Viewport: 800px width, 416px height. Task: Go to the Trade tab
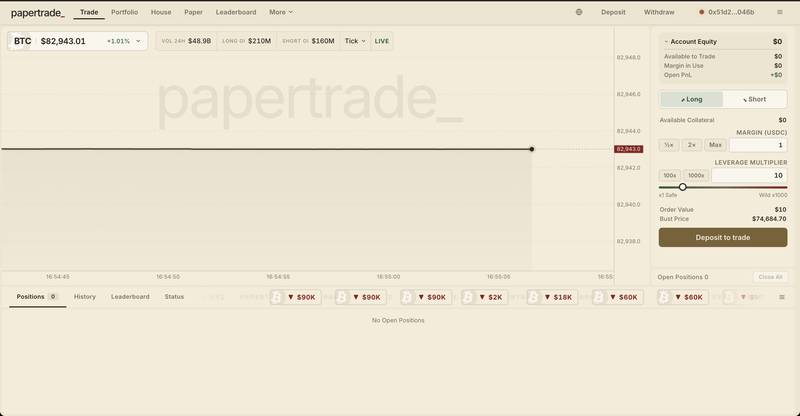89,12
